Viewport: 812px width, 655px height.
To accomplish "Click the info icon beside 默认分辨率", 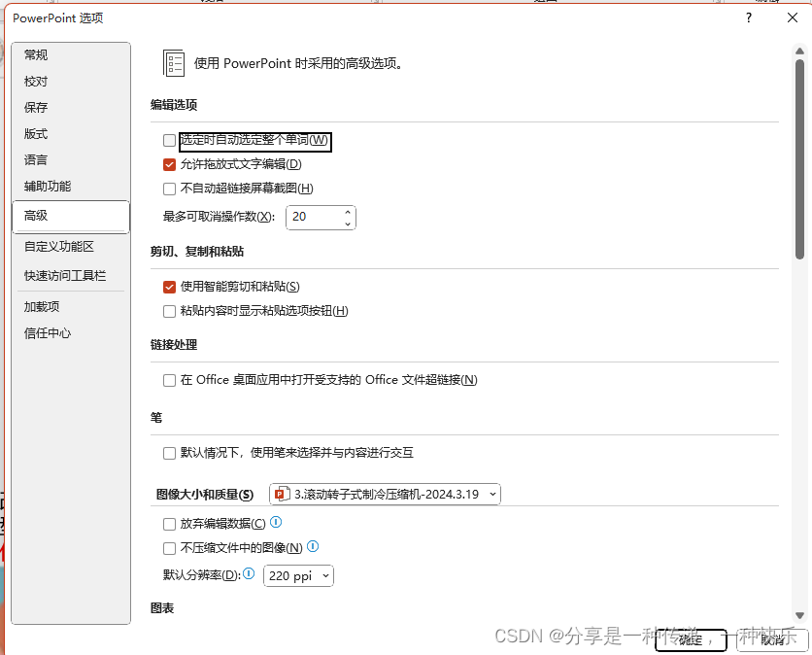I will 249,573.
